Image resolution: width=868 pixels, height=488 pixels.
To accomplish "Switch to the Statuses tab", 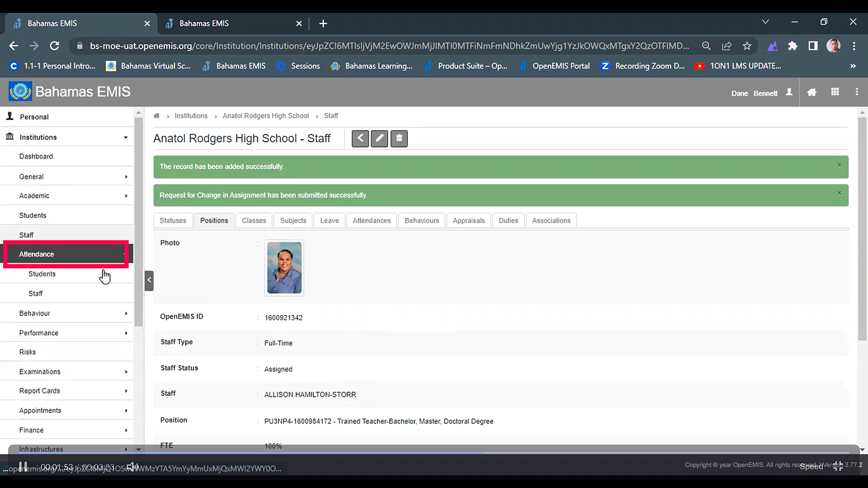I will coord(173,220).
